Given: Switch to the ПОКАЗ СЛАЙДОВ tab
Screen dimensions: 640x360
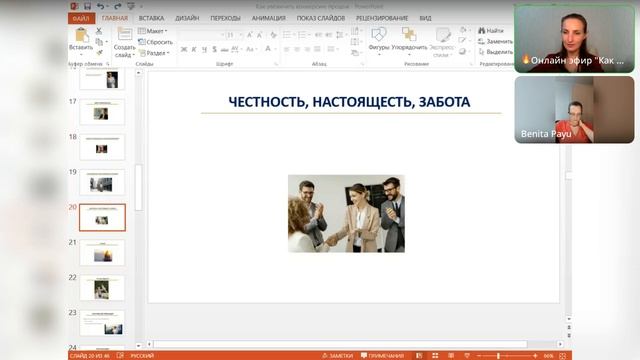Looking at the screenshot, I should tap(321, 18).
